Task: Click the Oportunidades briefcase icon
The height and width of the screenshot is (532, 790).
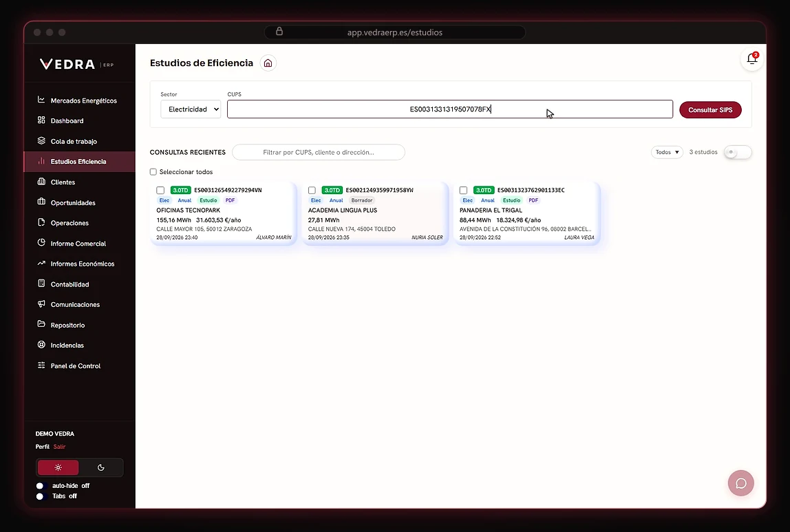Action: (x=41, y=202)
